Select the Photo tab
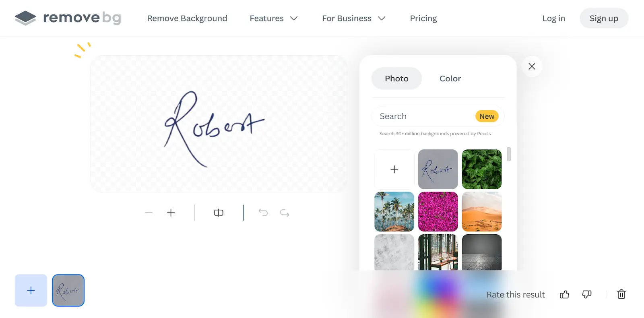The height and width of the screenshot is (318, 644). click(396, 78)
